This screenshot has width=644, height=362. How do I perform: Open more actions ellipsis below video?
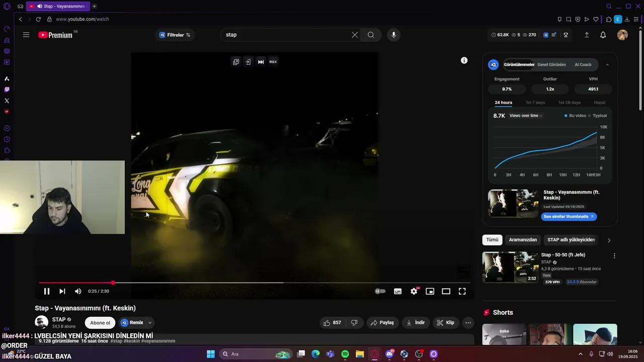(468, 323)
